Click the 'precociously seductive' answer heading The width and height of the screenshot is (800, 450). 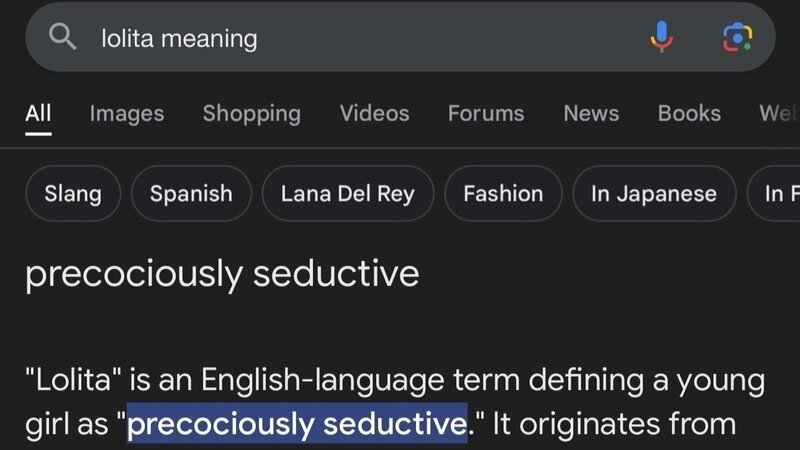click(222, 273)
